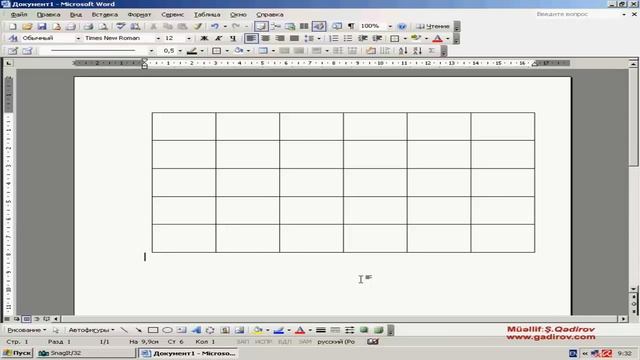Click the Format Painter brush icon
Screen dimensions: 640x360
198,27
